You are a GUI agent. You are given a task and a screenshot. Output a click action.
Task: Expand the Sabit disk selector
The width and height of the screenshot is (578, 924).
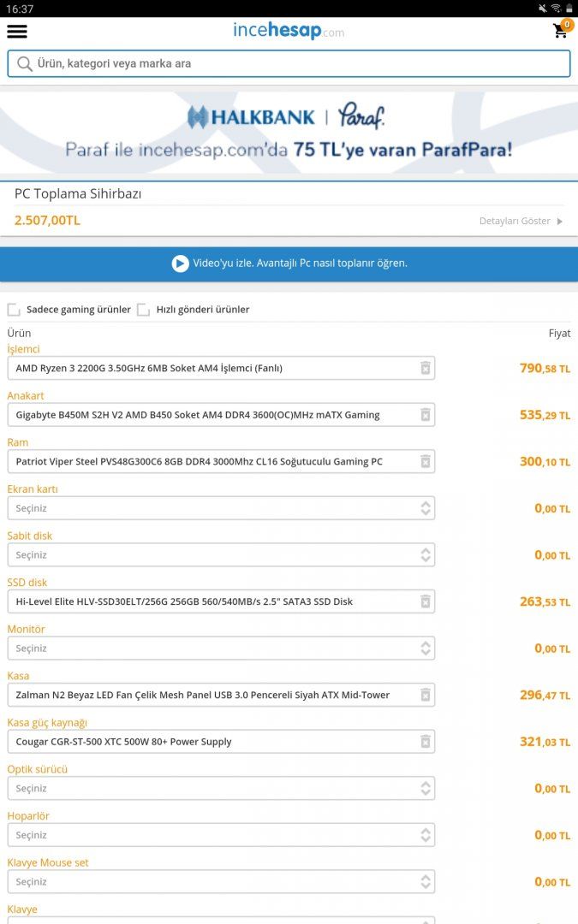[221, 555]
